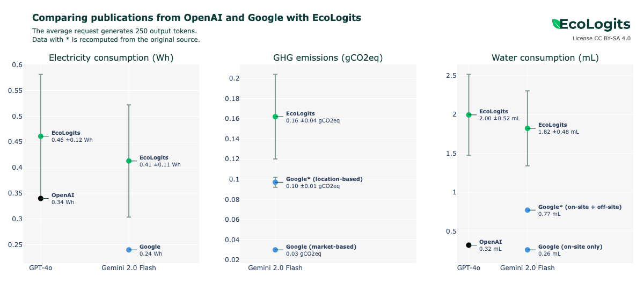Click the Electricity consumption (Wh) chart title
This screenshot has height=290, width=644.
(x=111, y=57)
